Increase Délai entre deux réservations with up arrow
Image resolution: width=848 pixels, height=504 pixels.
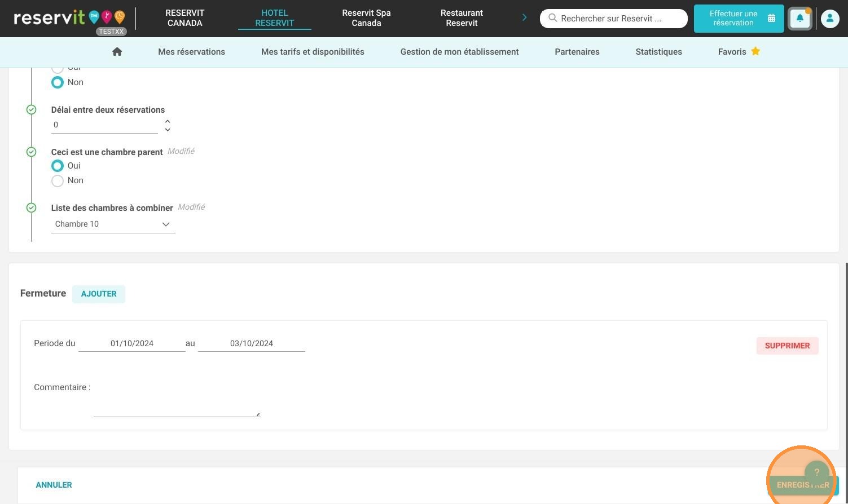tap(168, 121)
